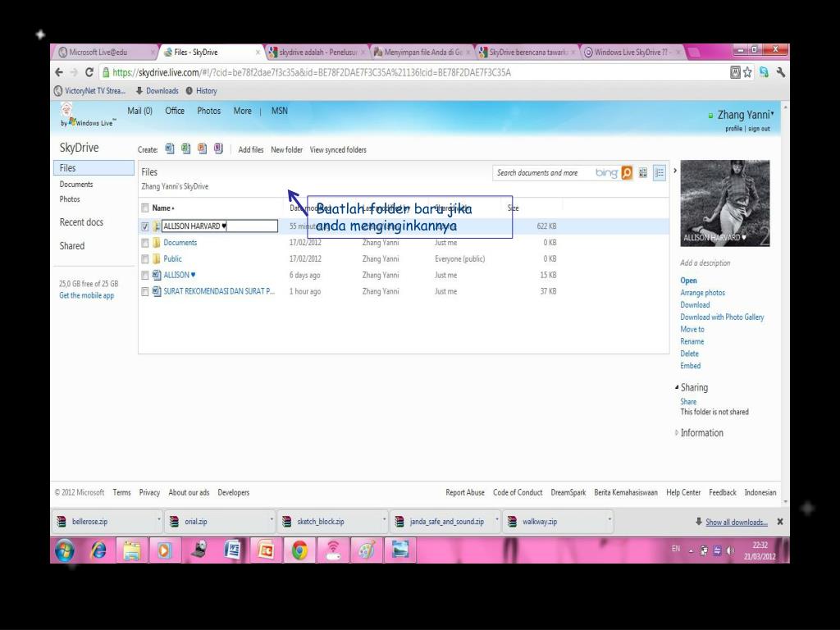Image resolution: width=840 pixels, height=630 pixels.
Task: Open Mail (0) in the header
Action: pos(139,111)
